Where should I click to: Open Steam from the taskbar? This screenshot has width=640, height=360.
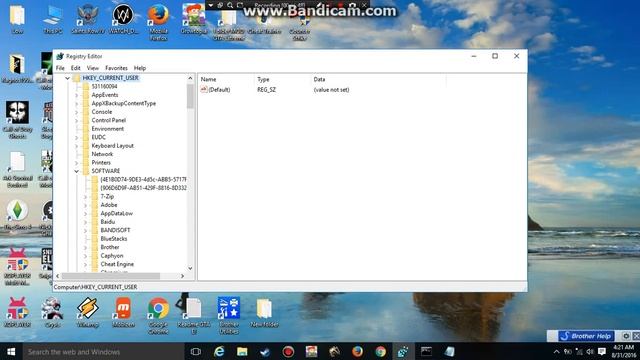[265, 351]
